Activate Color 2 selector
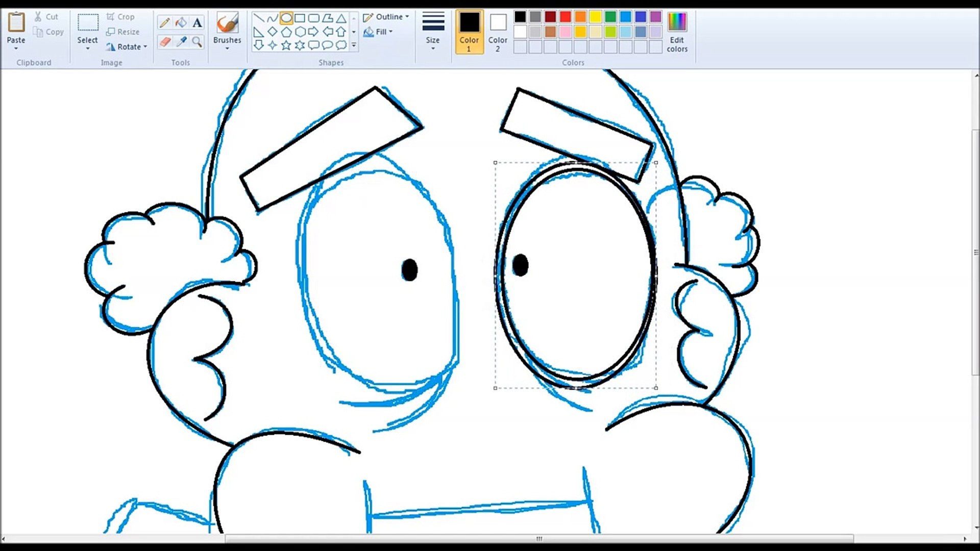 click(498, 32)
